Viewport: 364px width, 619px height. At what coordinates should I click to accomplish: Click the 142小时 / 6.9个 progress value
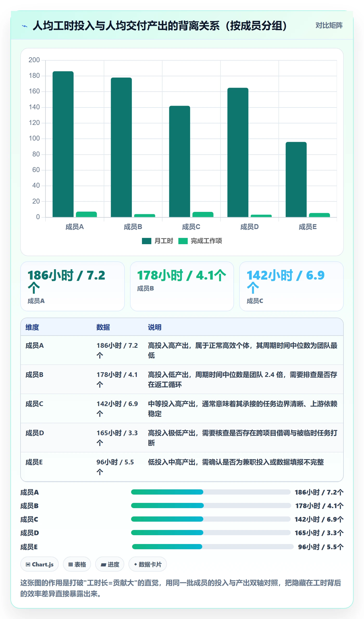tap(319, 519)
